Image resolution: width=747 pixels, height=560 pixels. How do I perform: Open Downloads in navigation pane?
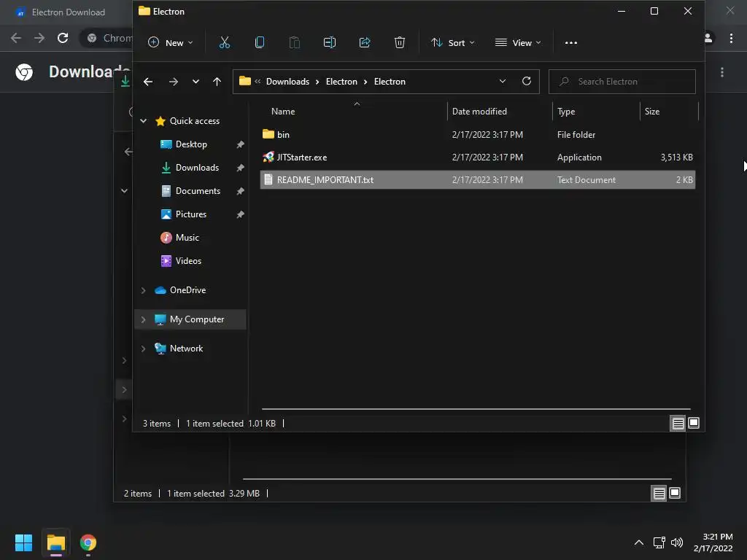(x=197, y=168)
